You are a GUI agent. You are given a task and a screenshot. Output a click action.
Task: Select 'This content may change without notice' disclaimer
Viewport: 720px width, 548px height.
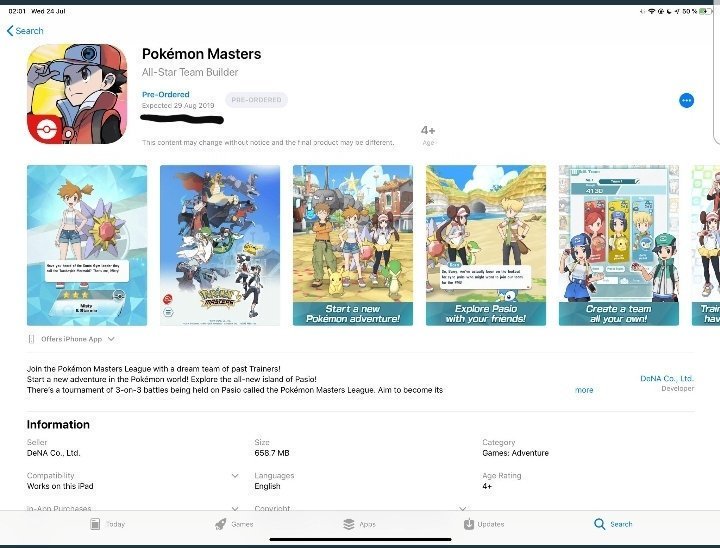[x=268, y=142]
